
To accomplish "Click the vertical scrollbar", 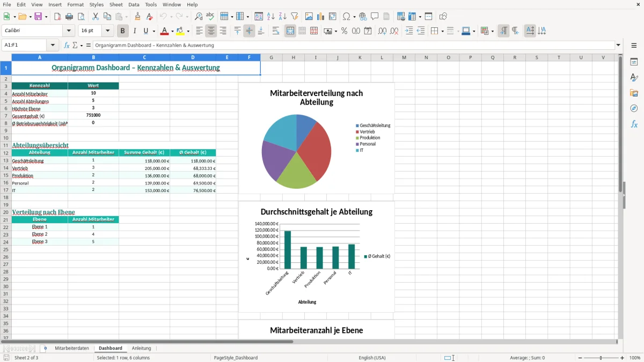I will (x=620, y=196).
